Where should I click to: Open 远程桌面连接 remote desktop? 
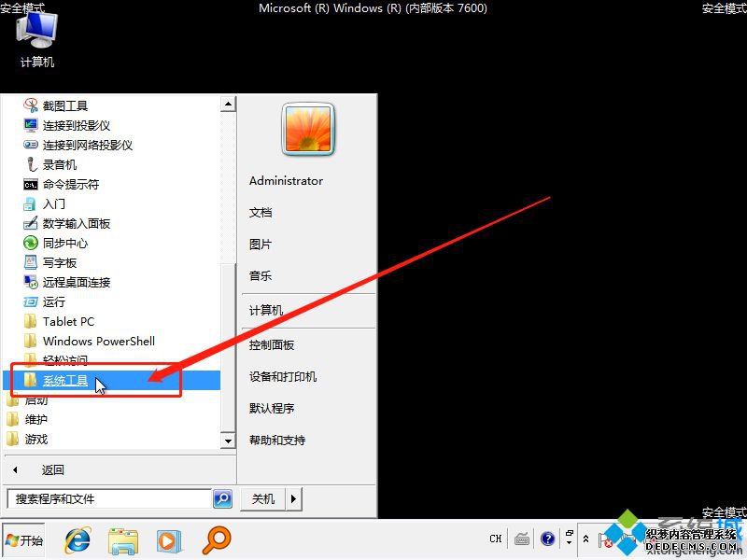tap(76, 282)
